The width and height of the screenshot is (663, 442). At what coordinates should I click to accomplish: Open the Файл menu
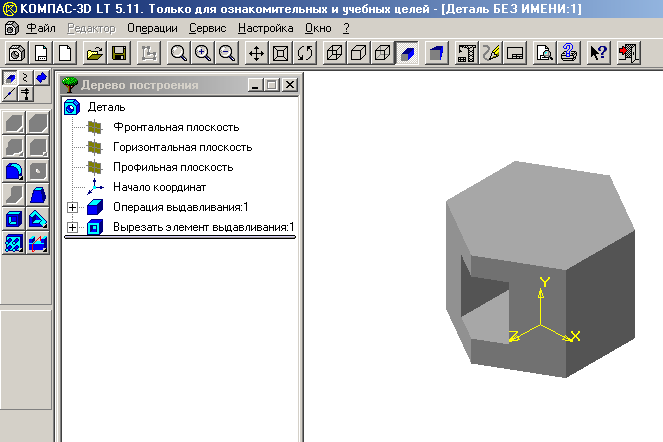point(41,28)
